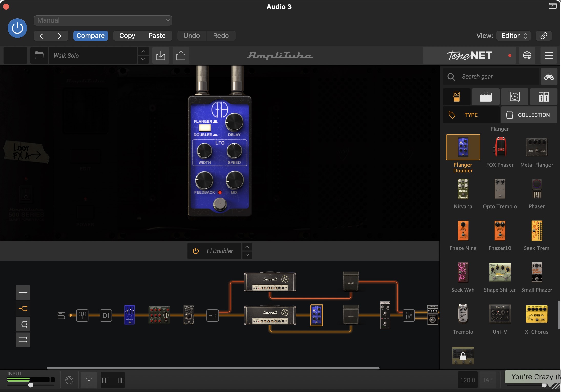Switch to the COLLECTION filter tab
This screenshot has width=561, height=392.
click(x=529, y=115)
